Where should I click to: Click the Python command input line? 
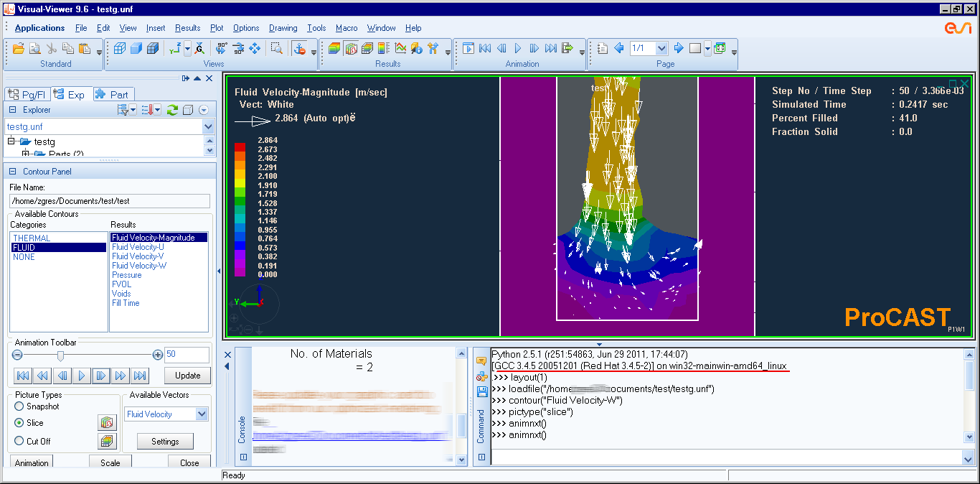tap(726, 457)
